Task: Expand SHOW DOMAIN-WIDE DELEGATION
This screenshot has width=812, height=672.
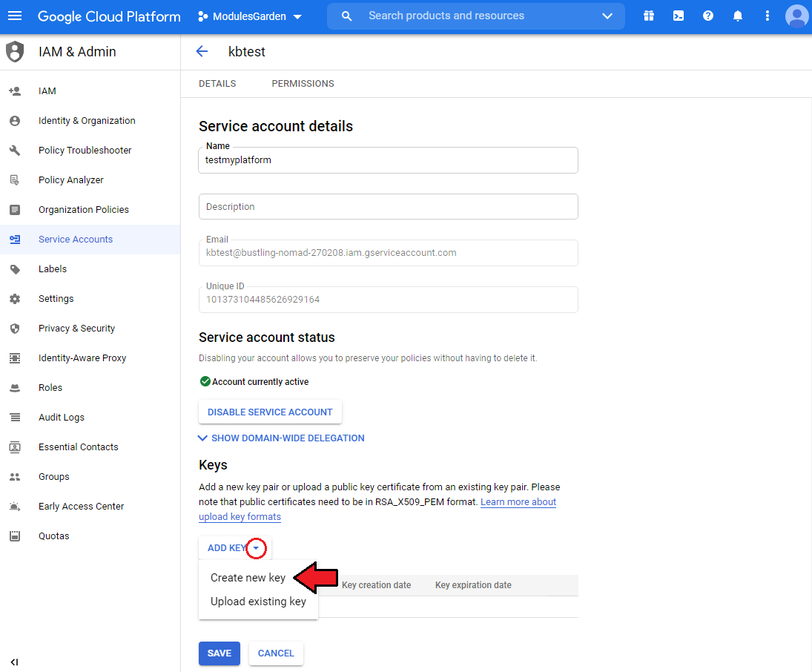Action: pos(281,438)
